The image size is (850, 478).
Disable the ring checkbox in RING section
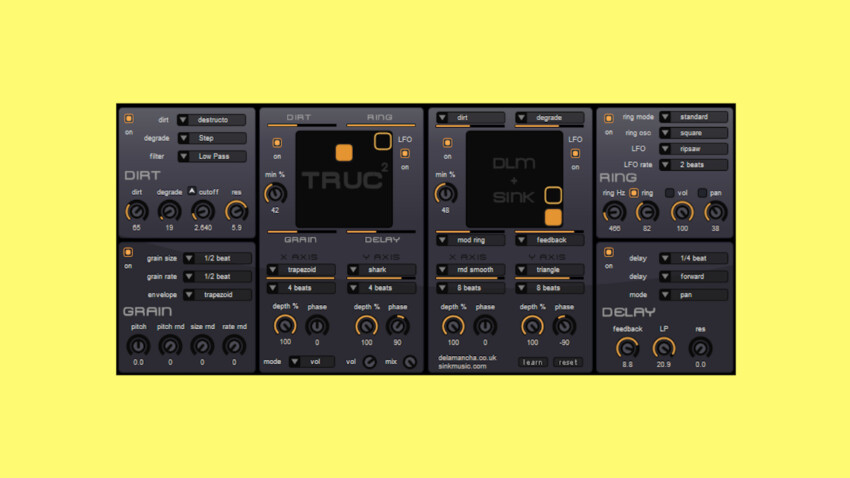pyautogui.click(x=633, y=192)
